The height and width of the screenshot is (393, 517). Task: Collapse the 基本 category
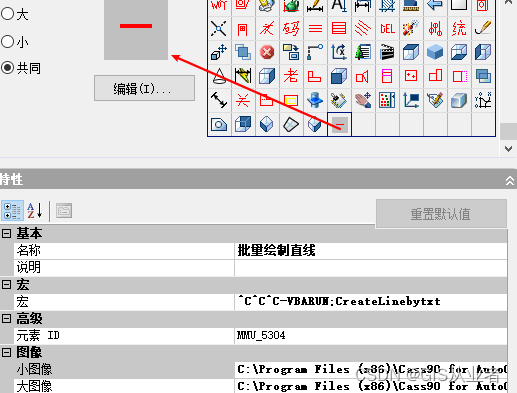pos(6,233)
